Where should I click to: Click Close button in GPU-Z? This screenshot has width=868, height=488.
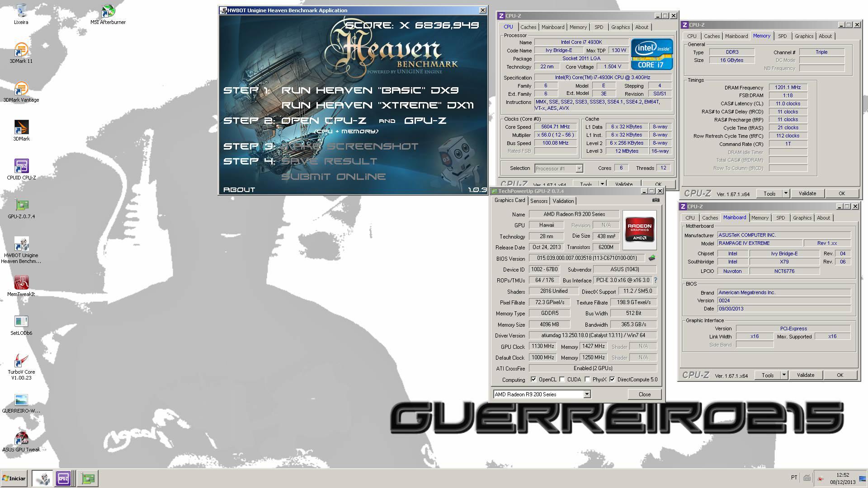[x=644, y=394]
